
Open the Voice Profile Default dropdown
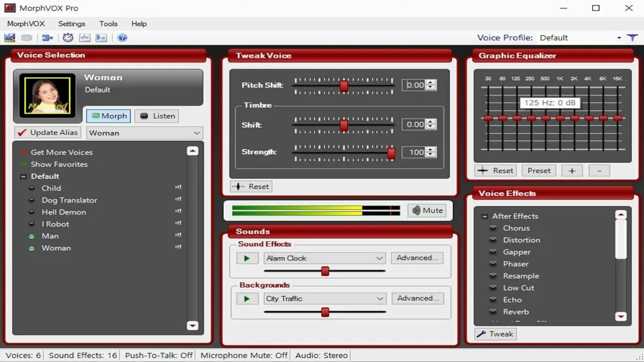580,38
